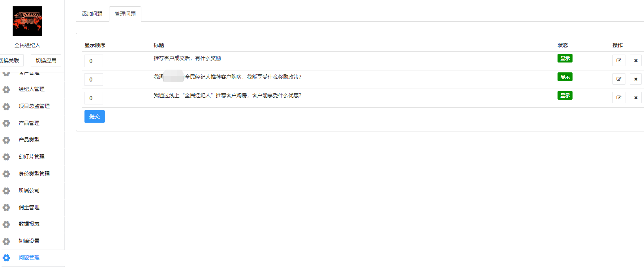Open the 添加问题 tab
Viewport: 644px width, 267px height.
[92, 14]
